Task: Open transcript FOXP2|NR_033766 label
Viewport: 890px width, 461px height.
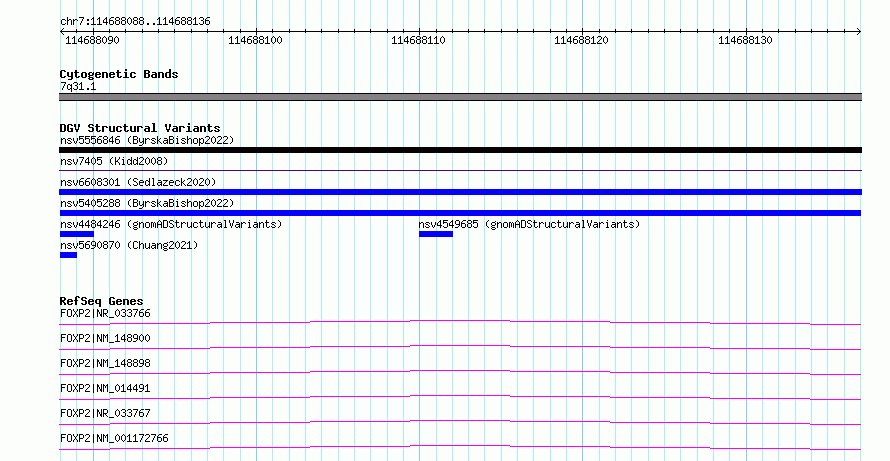Action: pyautogui.click(x=105, y=313)
